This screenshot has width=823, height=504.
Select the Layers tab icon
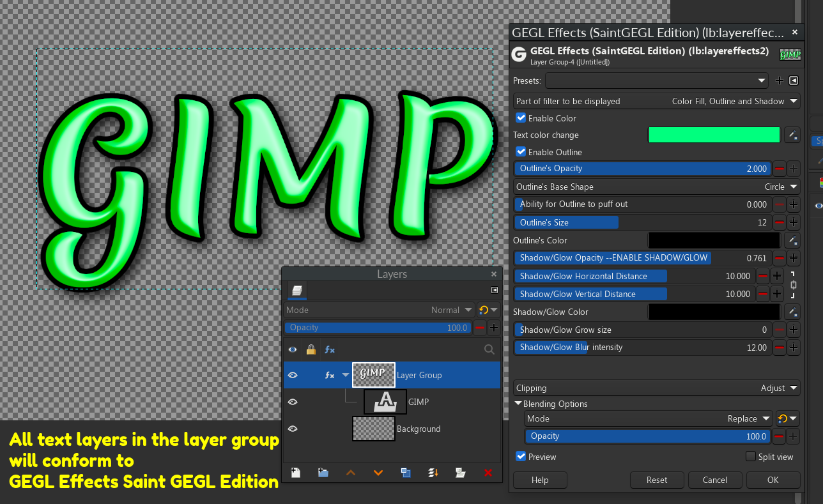(297, 291)
